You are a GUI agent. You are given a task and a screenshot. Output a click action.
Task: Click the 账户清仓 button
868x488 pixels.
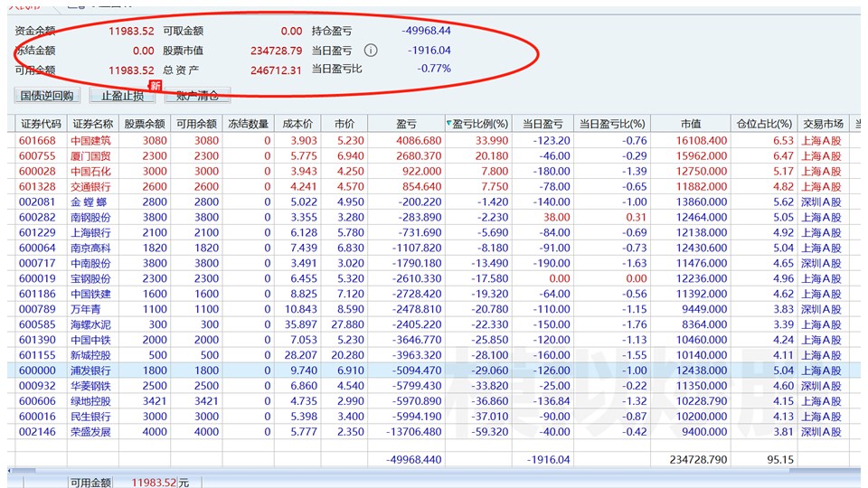pos(197,96)
